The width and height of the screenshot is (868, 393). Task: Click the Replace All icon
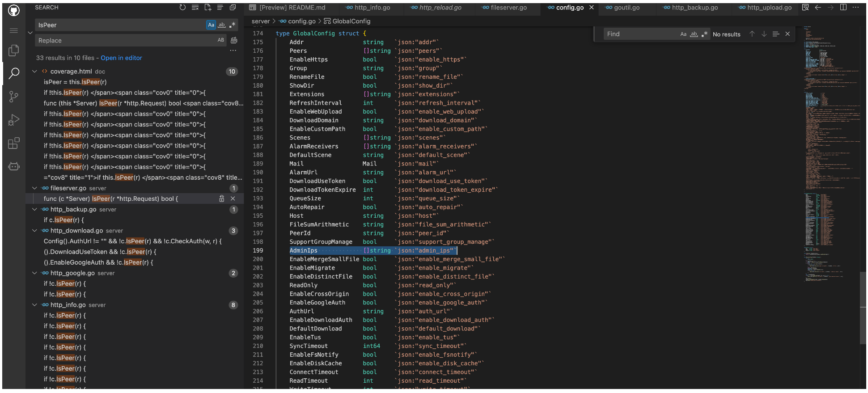click(234, 40)
